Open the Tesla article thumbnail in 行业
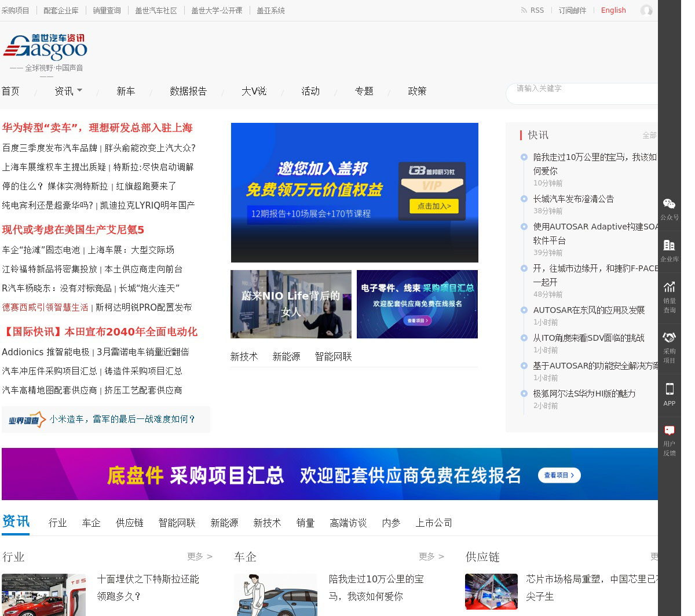Screen dimensions: 695x616 click(x=43, y=595)
